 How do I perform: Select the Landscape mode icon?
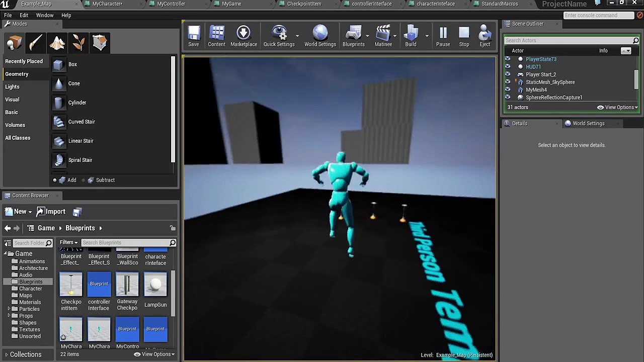[57, 43]
